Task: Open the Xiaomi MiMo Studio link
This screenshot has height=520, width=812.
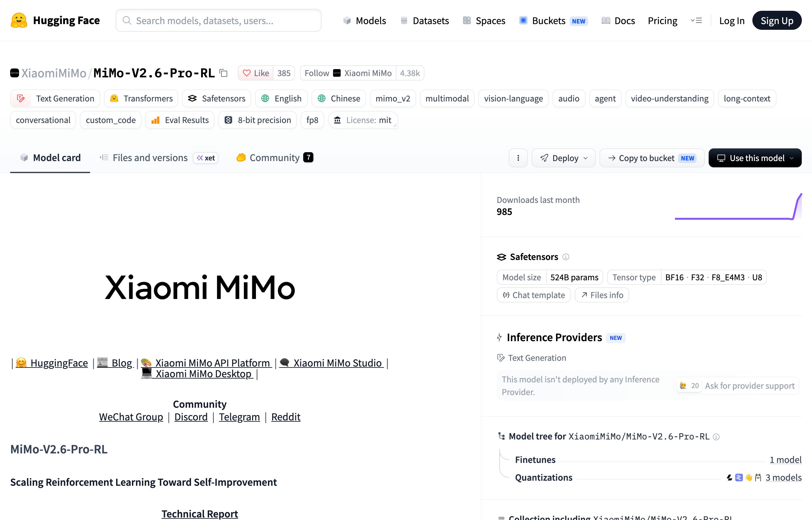Action: click(331, 363)
